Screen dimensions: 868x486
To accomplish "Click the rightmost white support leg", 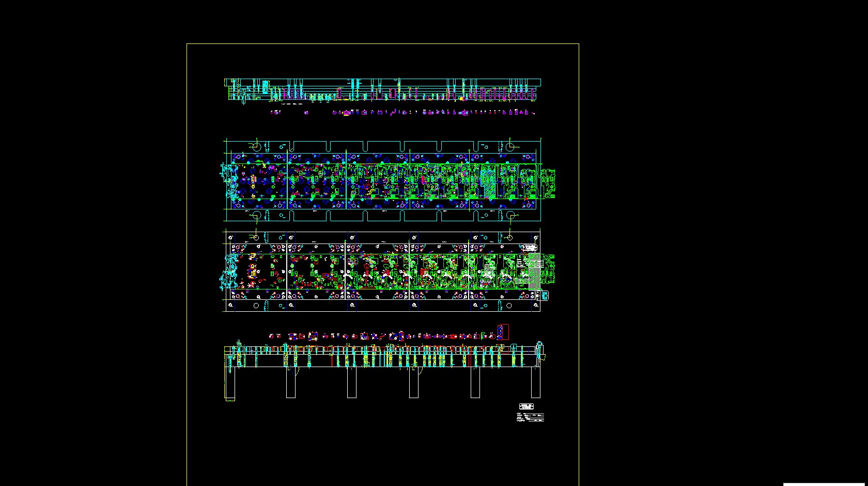I will [x=536, y=382].
